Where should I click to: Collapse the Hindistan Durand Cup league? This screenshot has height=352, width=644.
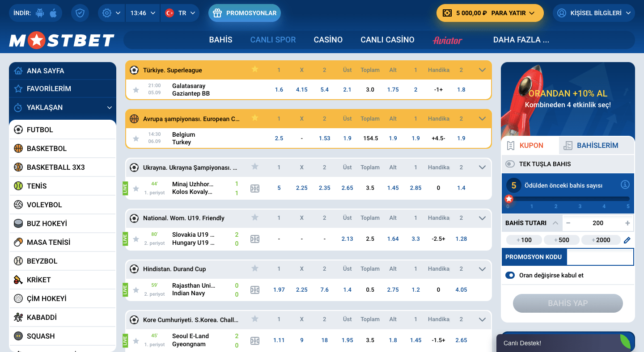(x=482, y=269)
